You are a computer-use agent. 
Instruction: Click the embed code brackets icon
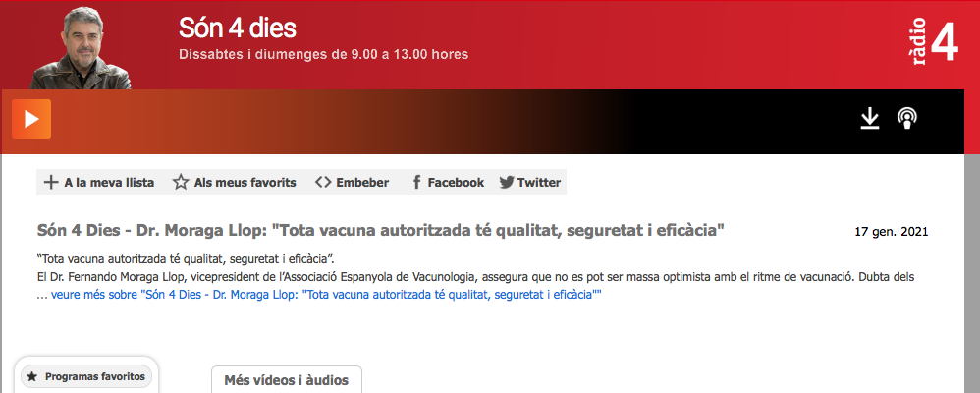pyautogui.click(x=322, y=183)
